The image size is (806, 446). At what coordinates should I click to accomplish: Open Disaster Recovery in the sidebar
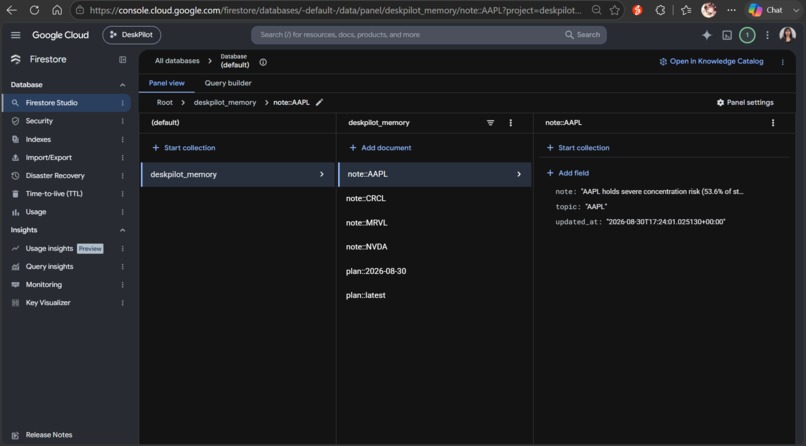point(55,176)
